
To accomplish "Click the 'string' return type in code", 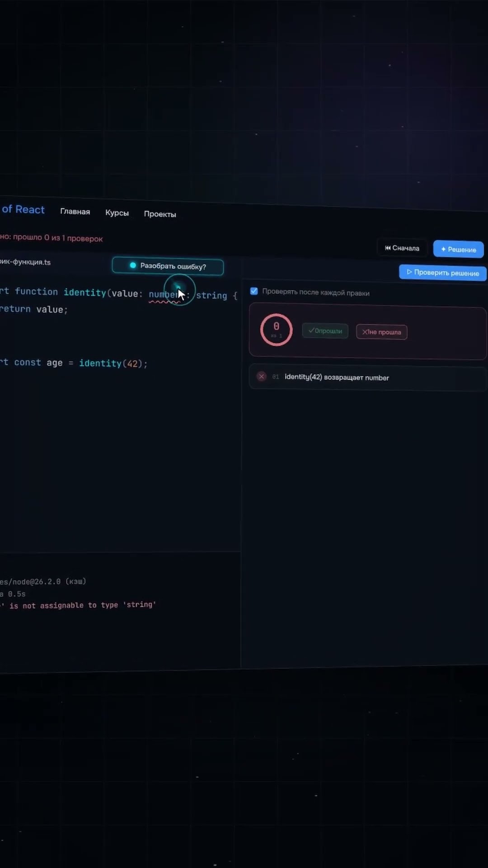I will (211, 295).
